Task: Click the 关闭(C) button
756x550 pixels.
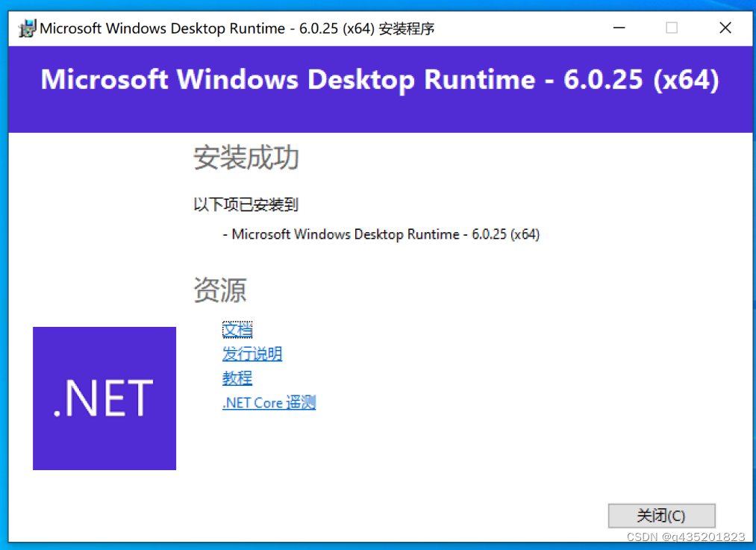Action: [x=661, y=516]
